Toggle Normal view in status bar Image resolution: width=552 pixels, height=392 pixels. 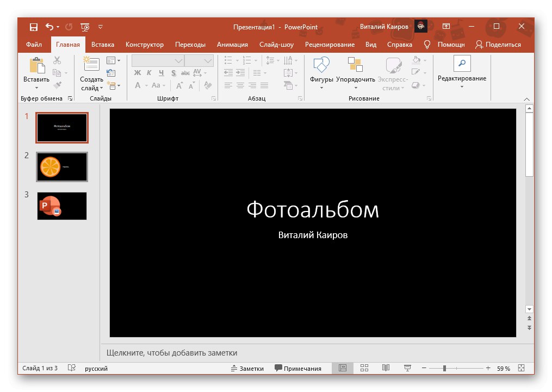(x=343, y=368)
